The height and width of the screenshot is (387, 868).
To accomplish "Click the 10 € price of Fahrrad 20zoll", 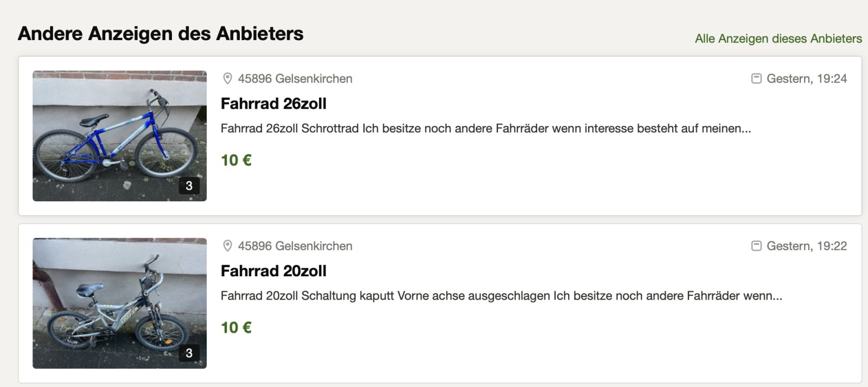I will 236,327.
